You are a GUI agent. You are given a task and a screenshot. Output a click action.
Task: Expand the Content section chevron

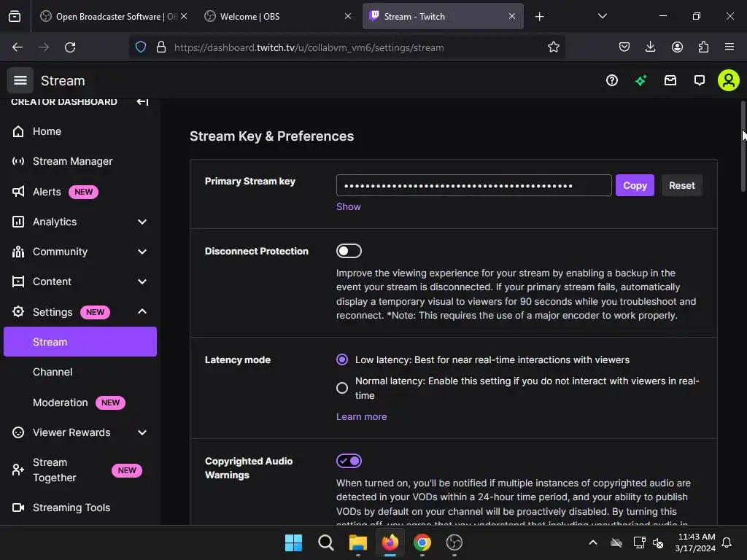click(142, 281)
